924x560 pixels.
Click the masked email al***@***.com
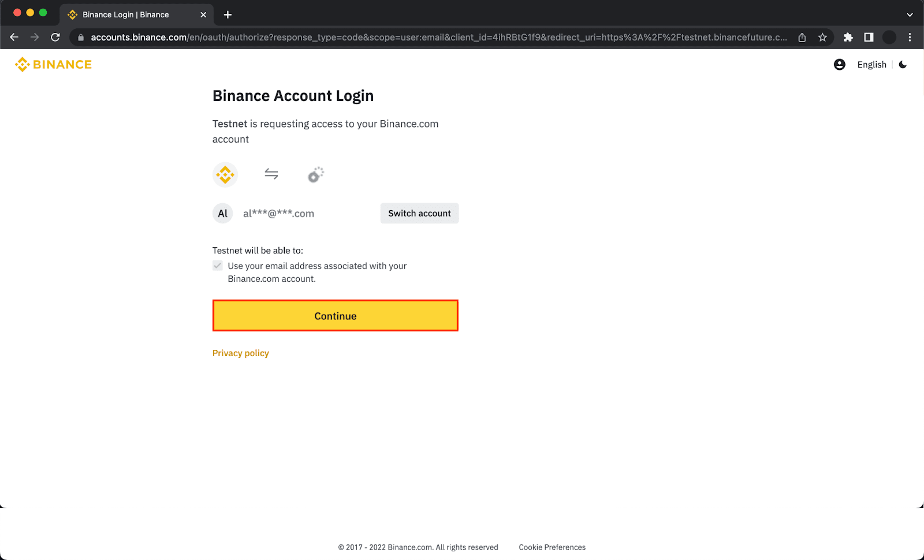[x=278, y=214]
